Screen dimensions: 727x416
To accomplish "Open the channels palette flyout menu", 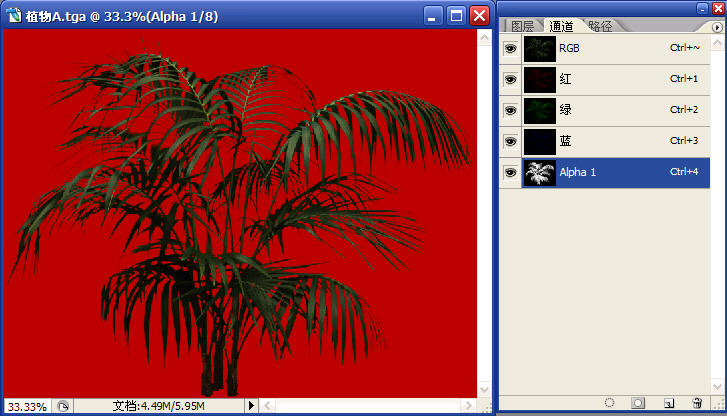I will tap(716, 27).
